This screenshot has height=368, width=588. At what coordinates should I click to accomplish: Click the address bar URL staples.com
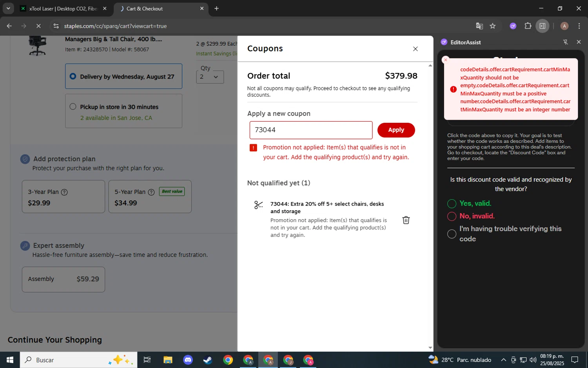pyautogui.click(x=115, y=26)
